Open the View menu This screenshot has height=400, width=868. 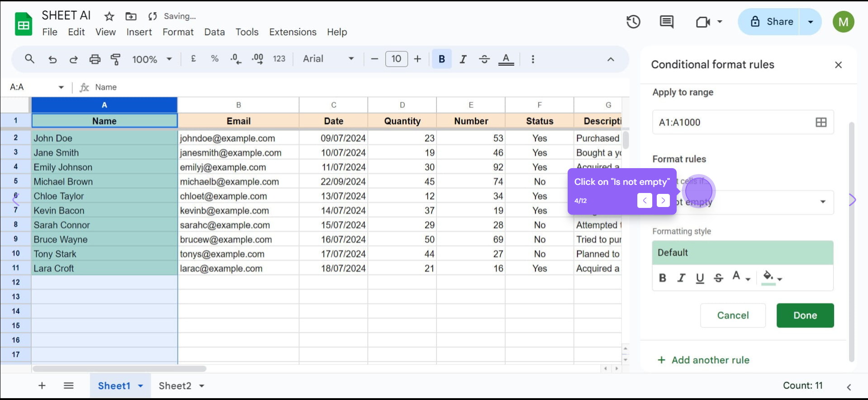pos(105,32)
